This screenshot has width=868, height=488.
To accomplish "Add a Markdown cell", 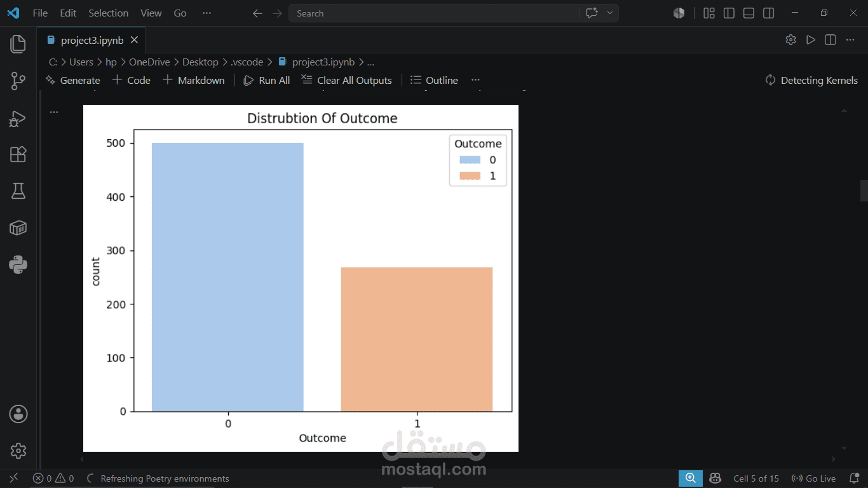I will 194,80.
